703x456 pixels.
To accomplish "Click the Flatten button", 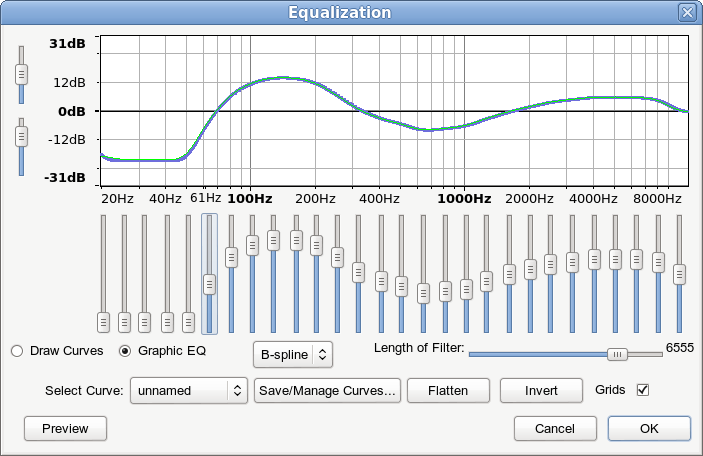I will pyautogui.click(x=448, y=391).
